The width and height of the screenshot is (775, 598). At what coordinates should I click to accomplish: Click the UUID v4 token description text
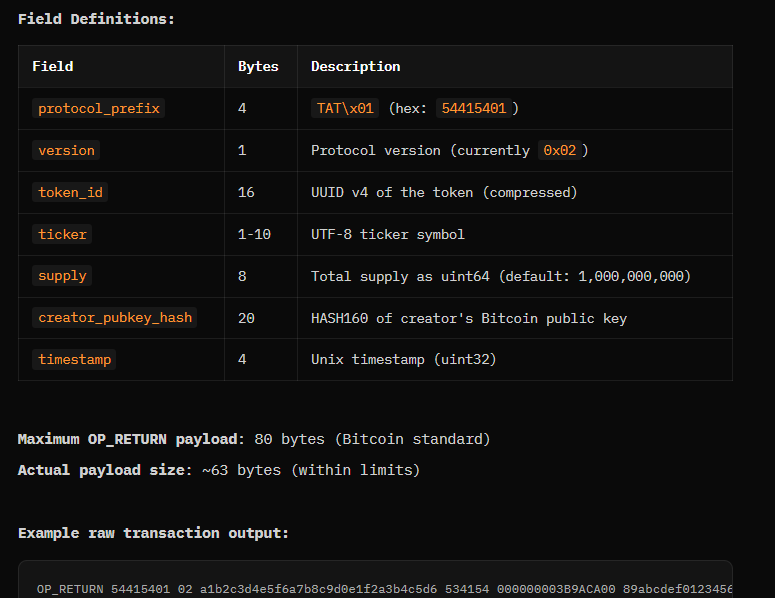click(444, 192)
